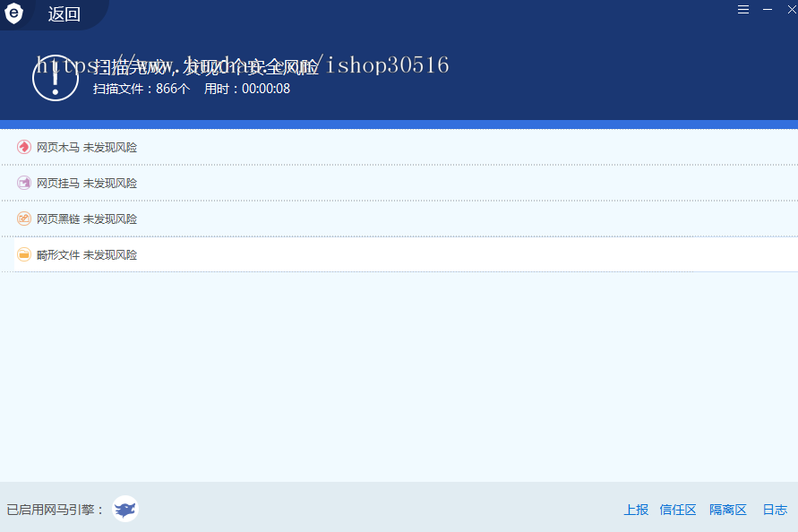798x532 pixels.
Task: Click the 畸形文件 folder icon
Action: pyautogui.click(x=24, y=254)
